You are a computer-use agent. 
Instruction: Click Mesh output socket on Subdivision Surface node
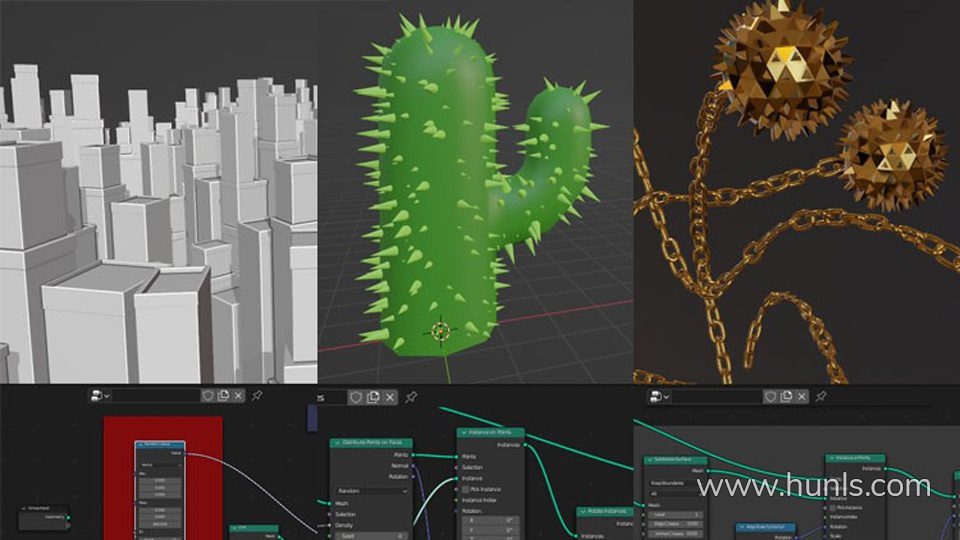[707, 471]
